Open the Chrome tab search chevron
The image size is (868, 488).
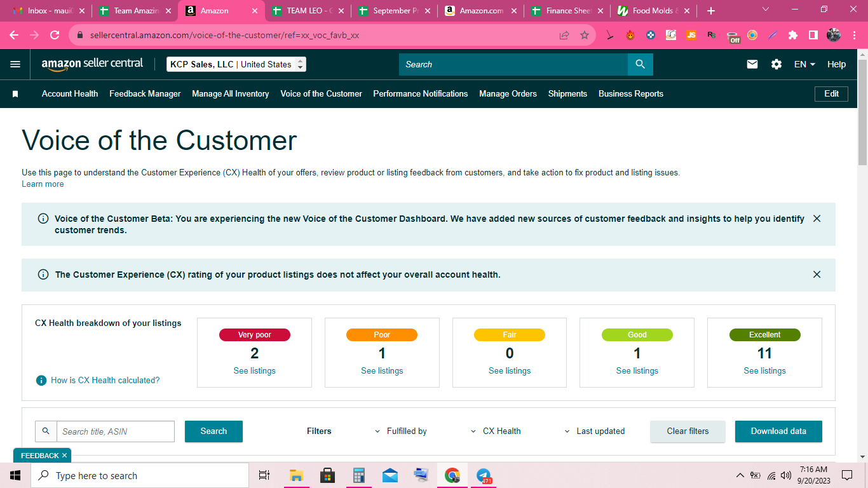coord(765,10)
